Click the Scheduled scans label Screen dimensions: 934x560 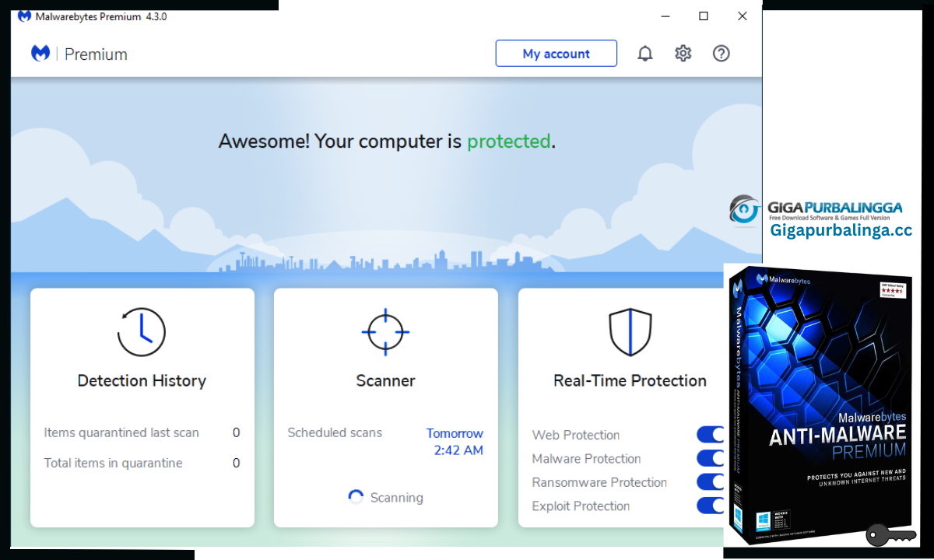coord(335,432)
